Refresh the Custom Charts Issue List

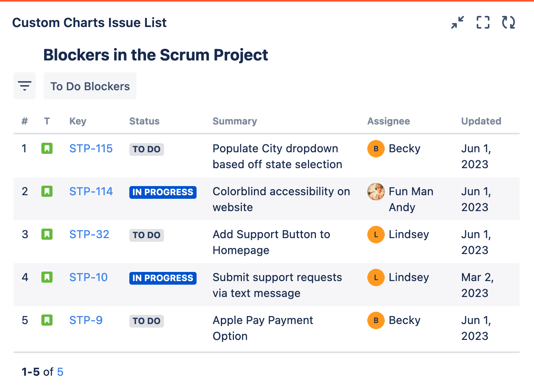[x=509, y=22]
